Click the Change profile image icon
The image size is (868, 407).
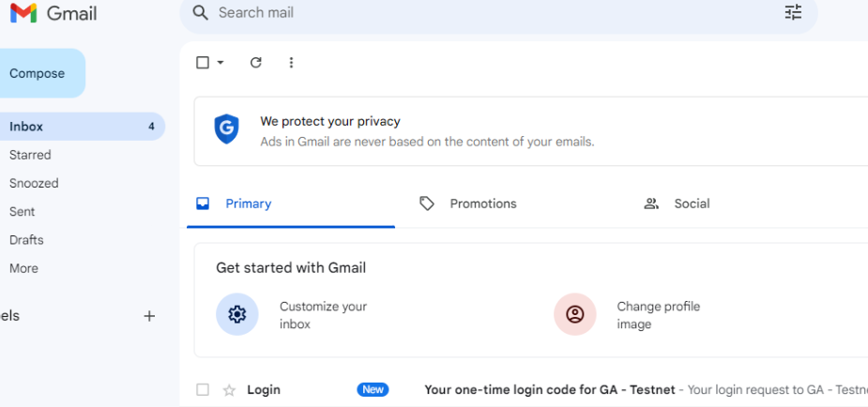(x=575, y=315)
